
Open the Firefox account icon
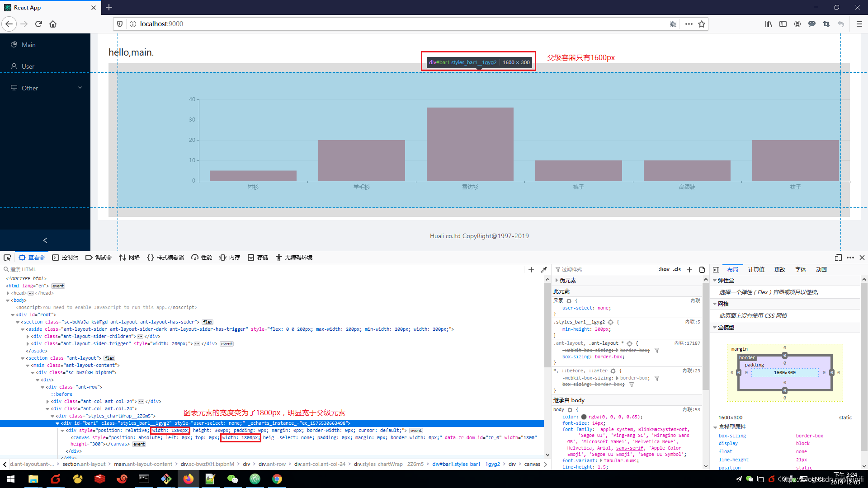(x=797, y=24)
